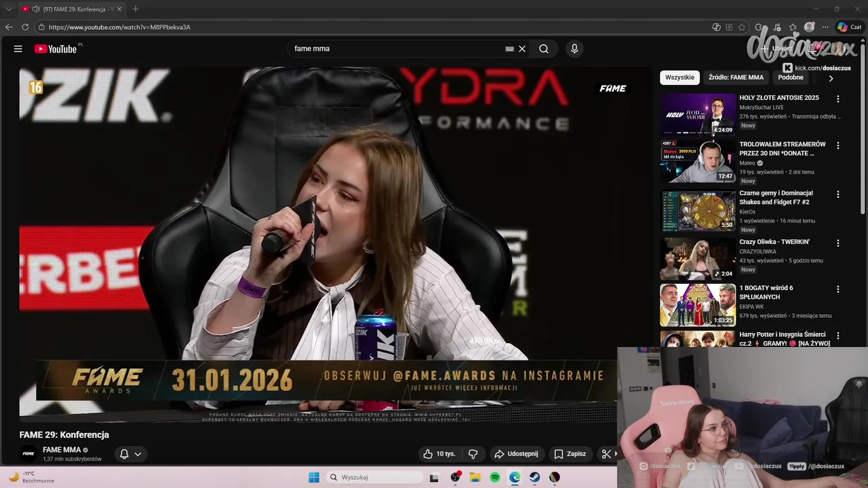Open the Czarne gemy i Dominacja title

(x=776, y=197)
